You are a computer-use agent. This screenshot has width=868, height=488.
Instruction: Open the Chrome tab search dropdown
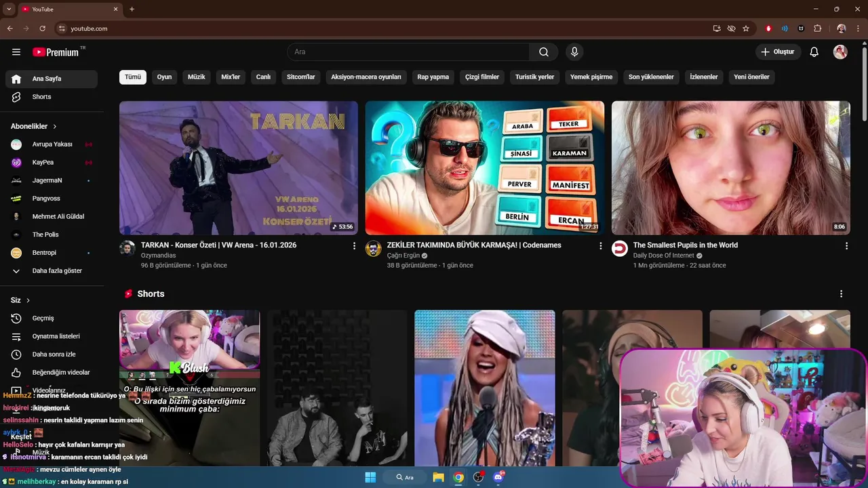tap(9, 9)
